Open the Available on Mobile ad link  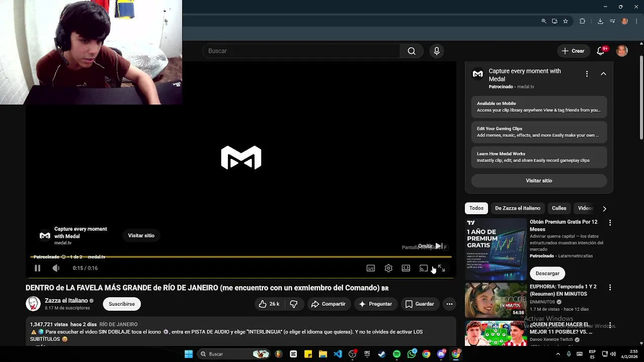click(x=539, y=107)
